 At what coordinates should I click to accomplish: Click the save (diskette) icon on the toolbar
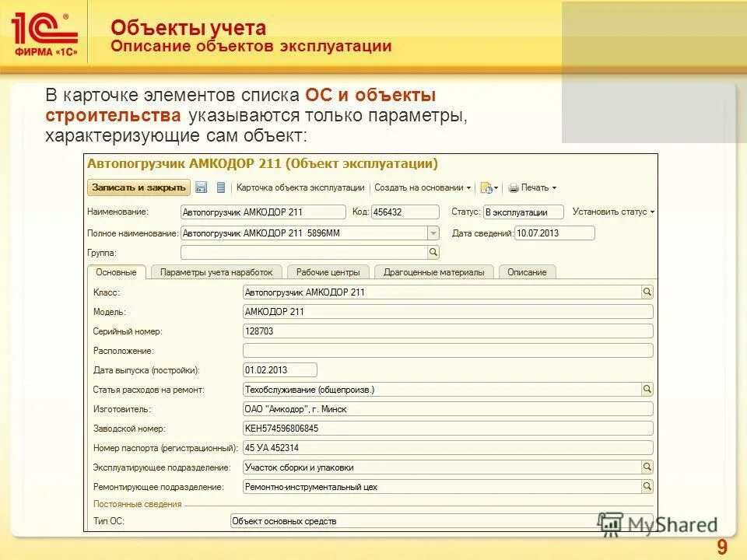202,188
